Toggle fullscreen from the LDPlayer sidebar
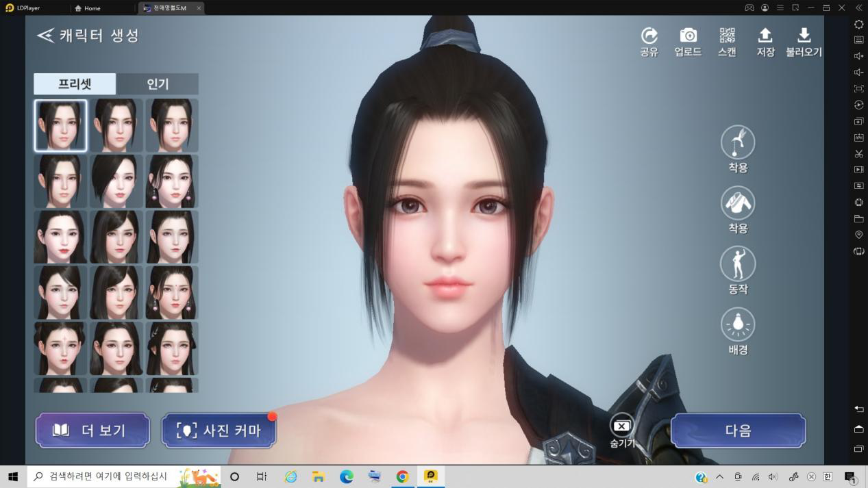The height and width of the screenshot is (488, 868). click(x=858, y=88)
